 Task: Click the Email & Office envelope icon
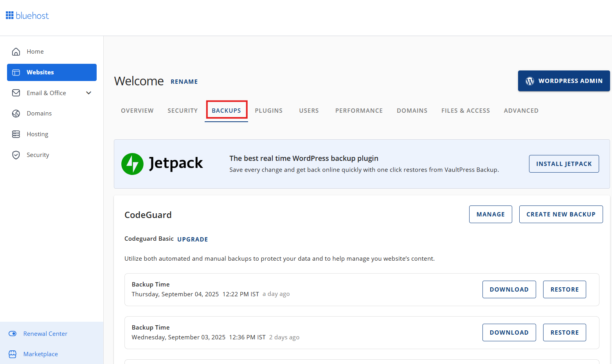(x=16, y=93)
